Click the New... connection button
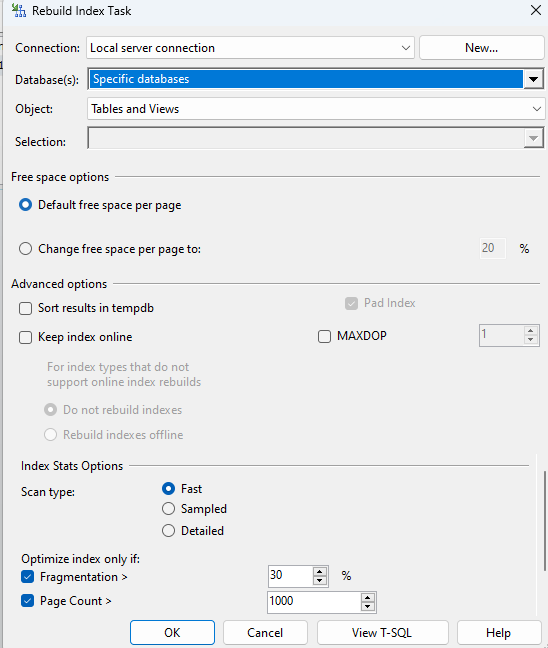The height and width of the screenshot is (648, 548). coord(481,48)
